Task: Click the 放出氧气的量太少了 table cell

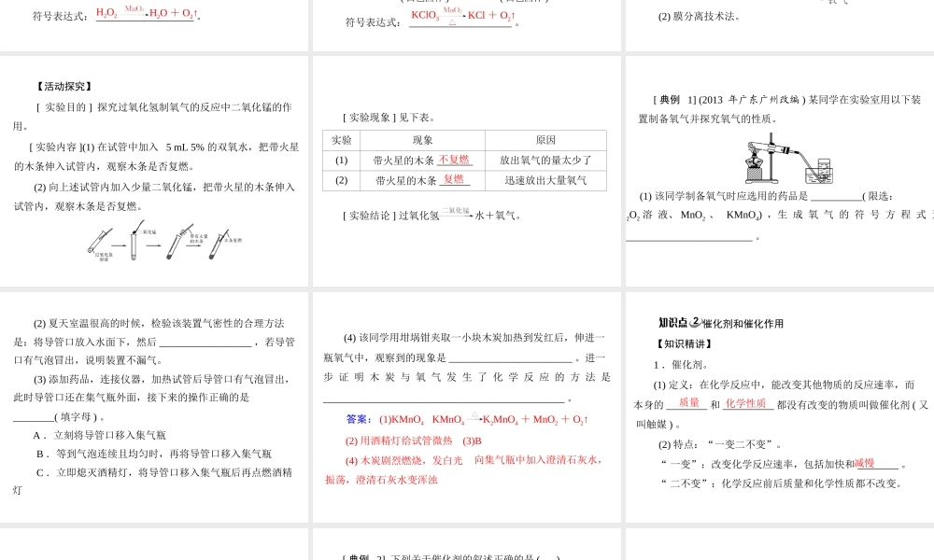Action: pos(545,161)
